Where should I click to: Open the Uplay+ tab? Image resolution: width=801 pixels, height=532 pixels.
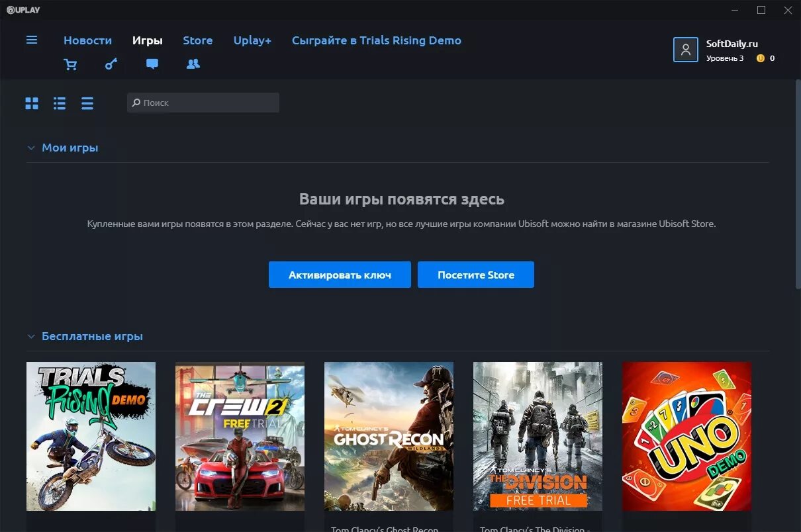[252, 40]
